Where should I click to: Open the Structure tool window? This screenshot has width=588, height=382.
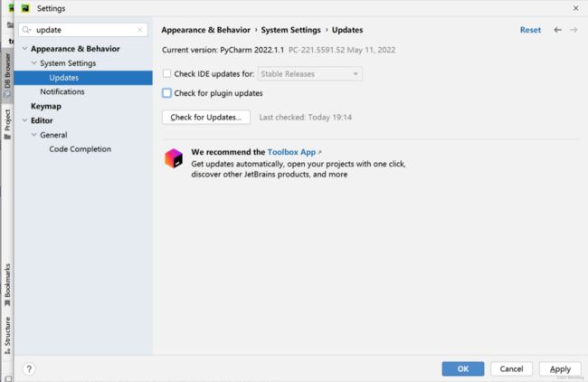point(7,335)
